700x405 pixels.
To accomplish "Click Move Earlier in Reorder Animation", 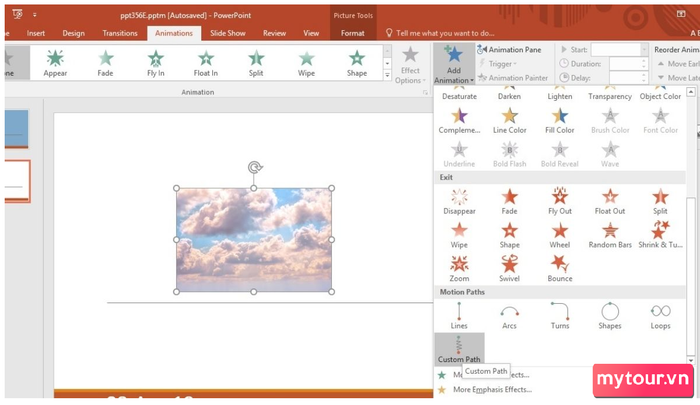I will click(679, 64).
